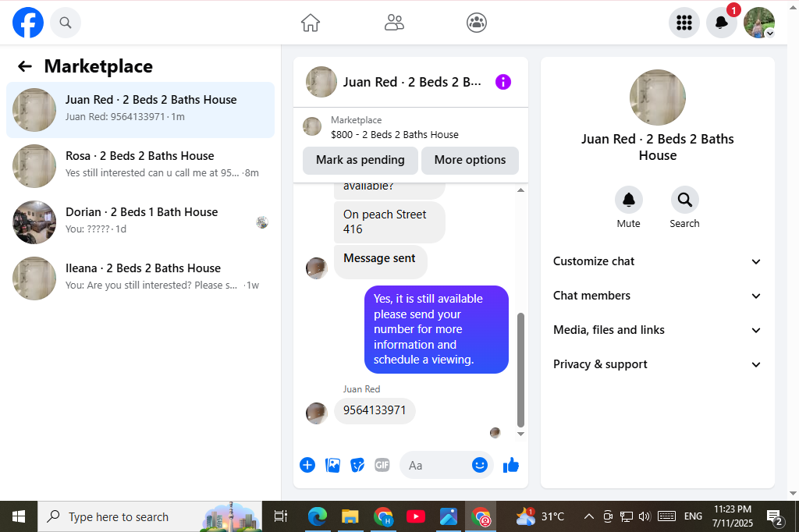Click the seen-by avatar in Dorian row

click(x=262, y=222)
